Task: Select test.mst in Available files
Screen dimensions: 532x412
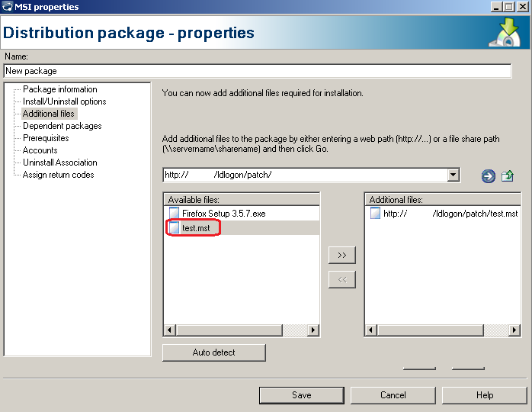Action: pyautogui.click(x=196, y=227)
